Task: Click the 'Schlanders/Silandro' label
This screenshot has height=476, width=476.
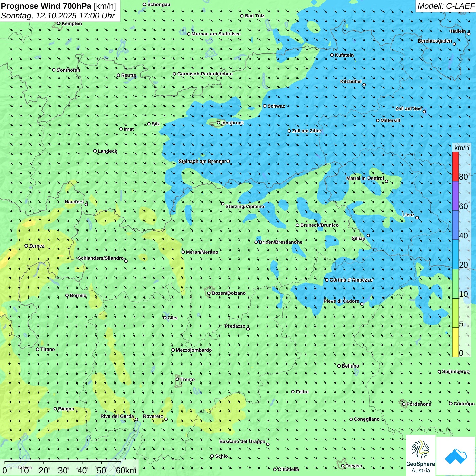Action: coord(101,258)
